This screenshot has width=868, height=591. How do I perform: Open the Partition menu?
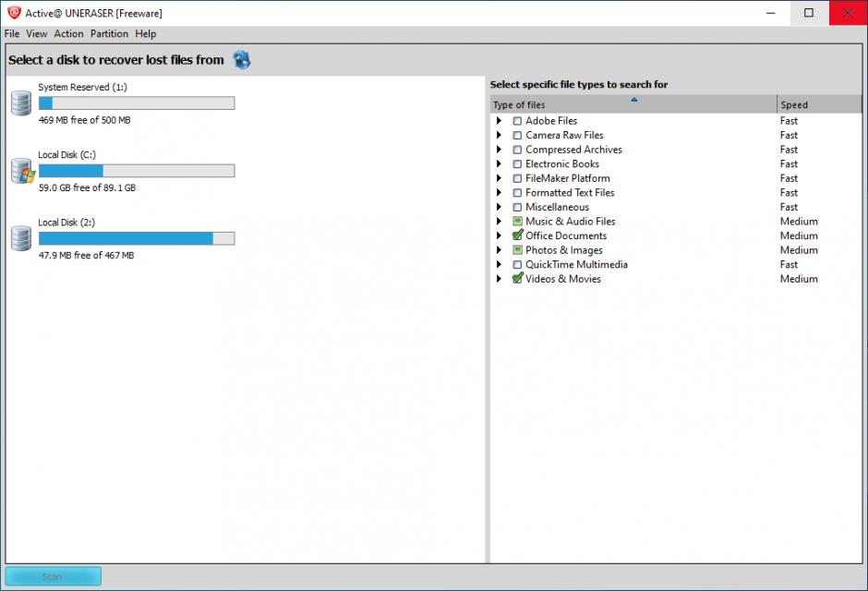point(109,34)
